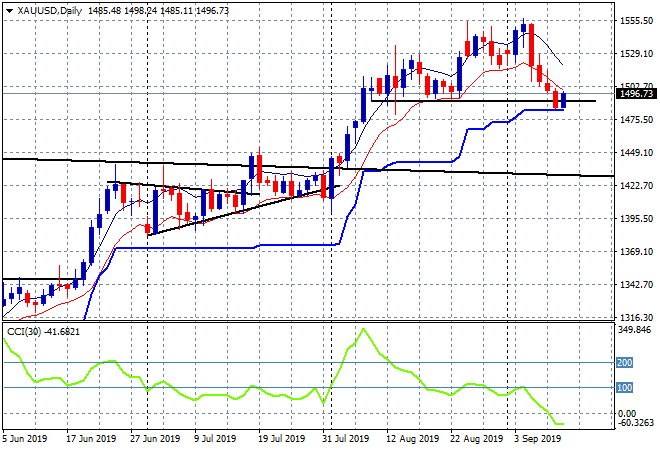Click the 1422.70 price axis label
Screen dimensions: 660x450
pos(636,185)
